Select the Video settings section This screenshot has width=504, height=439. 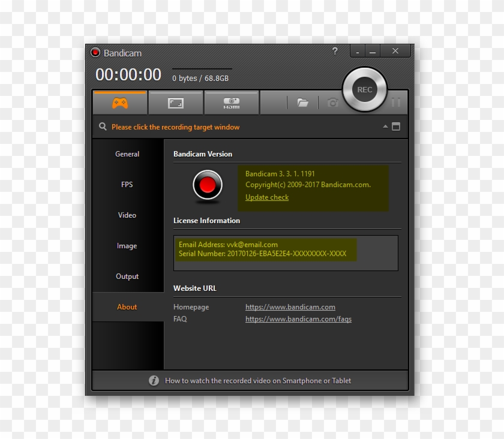pos(127,215)
